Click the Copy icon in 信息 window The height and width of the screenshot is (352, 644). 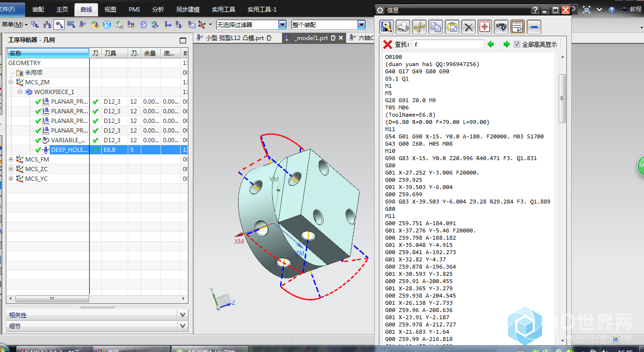pos(436,27)
